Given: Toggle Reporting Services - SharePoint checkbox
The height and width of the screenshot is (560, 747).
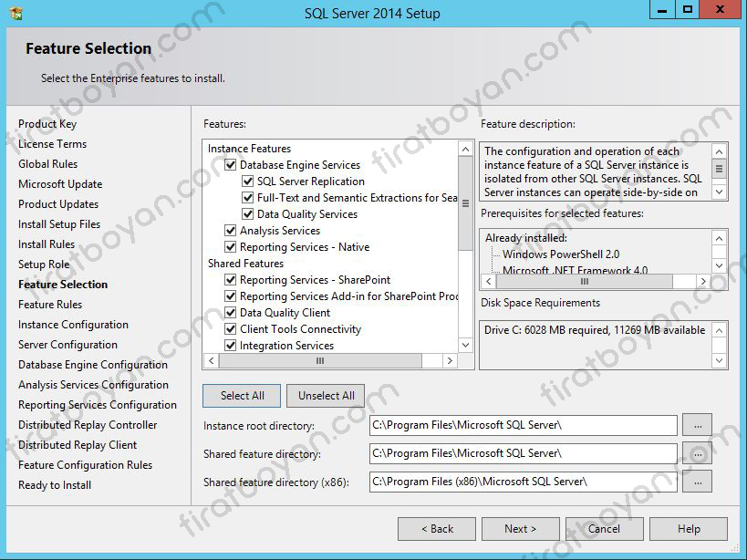Looking at the screenshot, I should (231, 279).
